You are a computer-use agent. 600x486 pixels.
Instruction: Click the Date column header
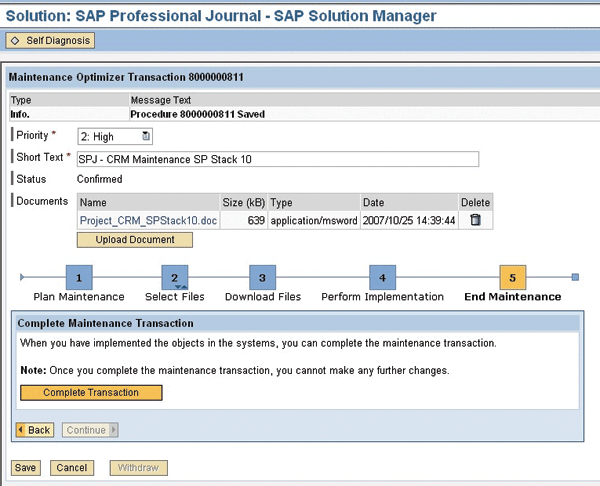coord(409,202)
